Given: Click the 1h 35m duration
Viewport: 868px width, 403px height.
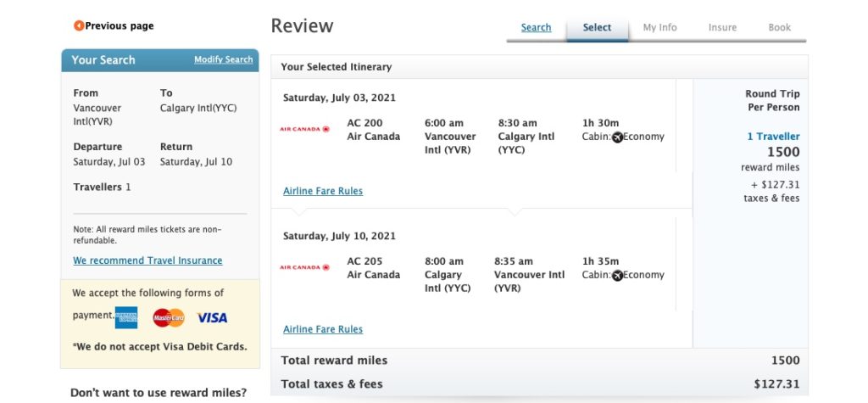Looking at the screenshot, I should (601, 261).
